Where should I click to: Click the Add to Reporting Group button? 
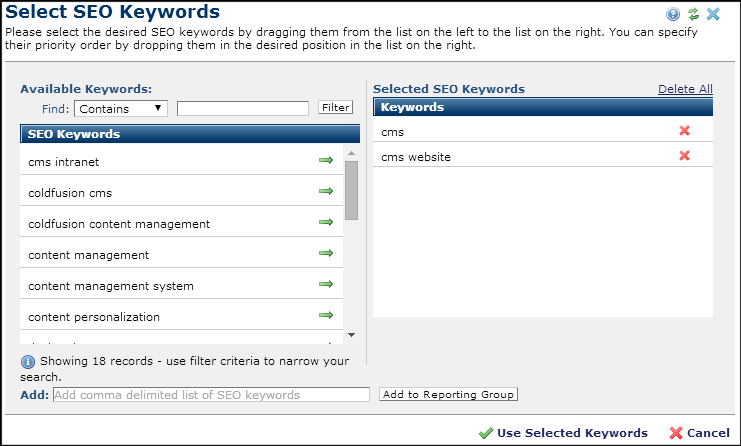tap(448, 395)
